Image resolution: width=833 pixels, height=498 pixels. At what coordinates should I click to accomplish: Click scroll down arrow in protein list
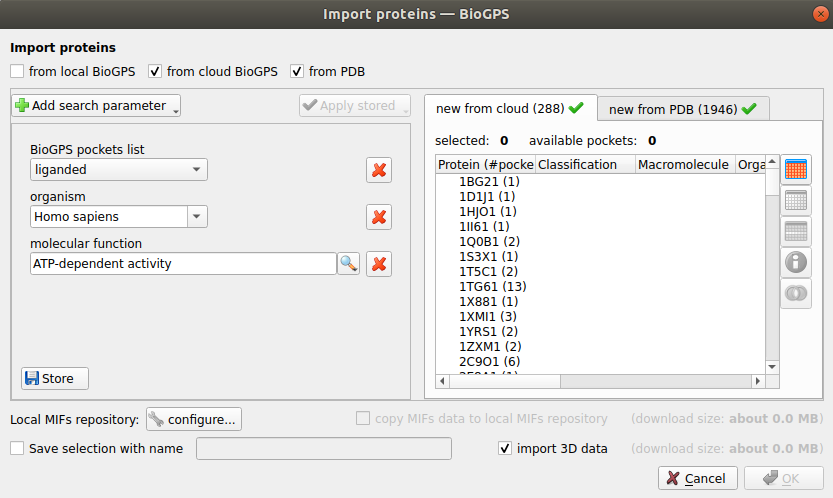point(772,367)
